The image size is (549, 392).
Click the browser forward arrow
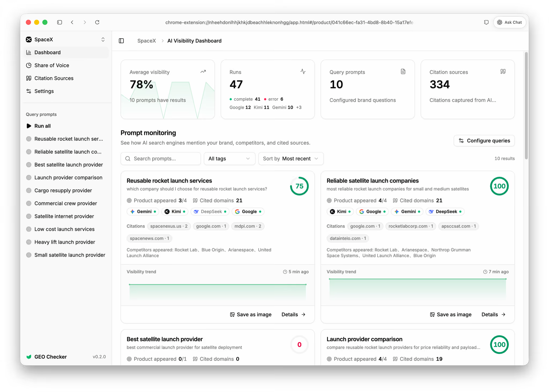coord(85,22)
